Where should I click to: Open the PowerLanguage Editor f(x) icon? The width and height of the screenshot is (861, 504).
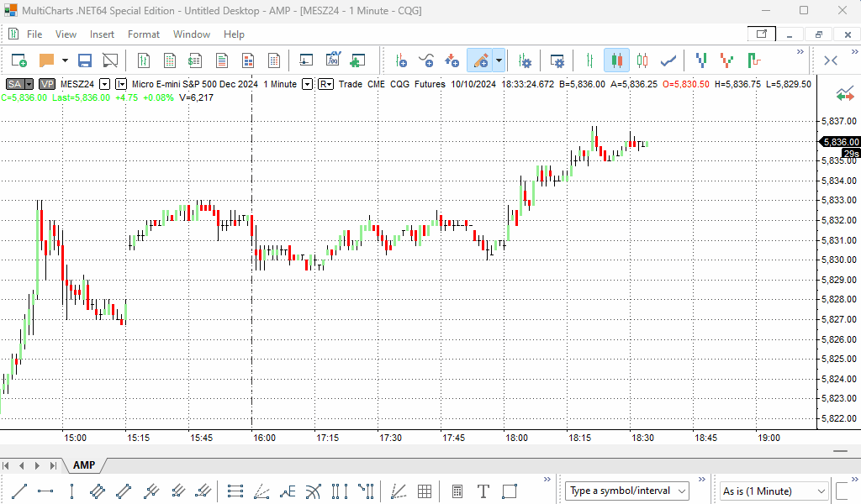point(332,60)
